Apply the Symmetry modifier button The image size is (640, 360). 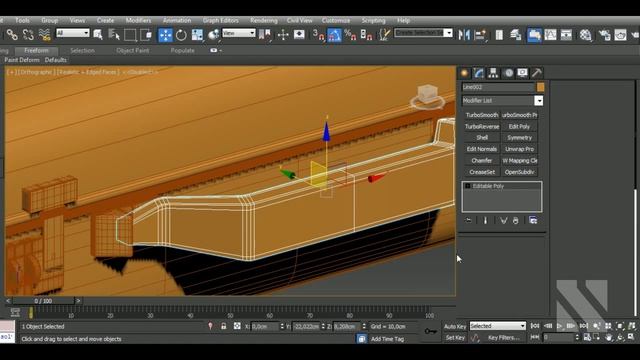coord(519,138)
